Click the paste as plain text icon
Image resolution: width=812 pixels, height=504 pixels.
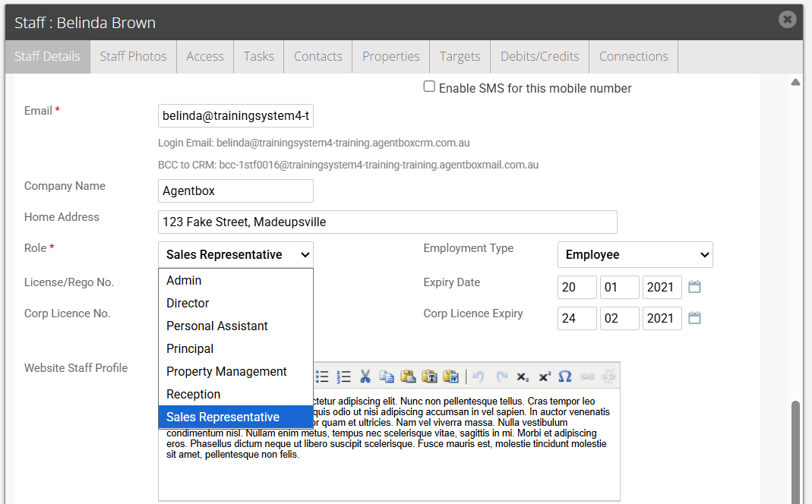pos(429,376)
